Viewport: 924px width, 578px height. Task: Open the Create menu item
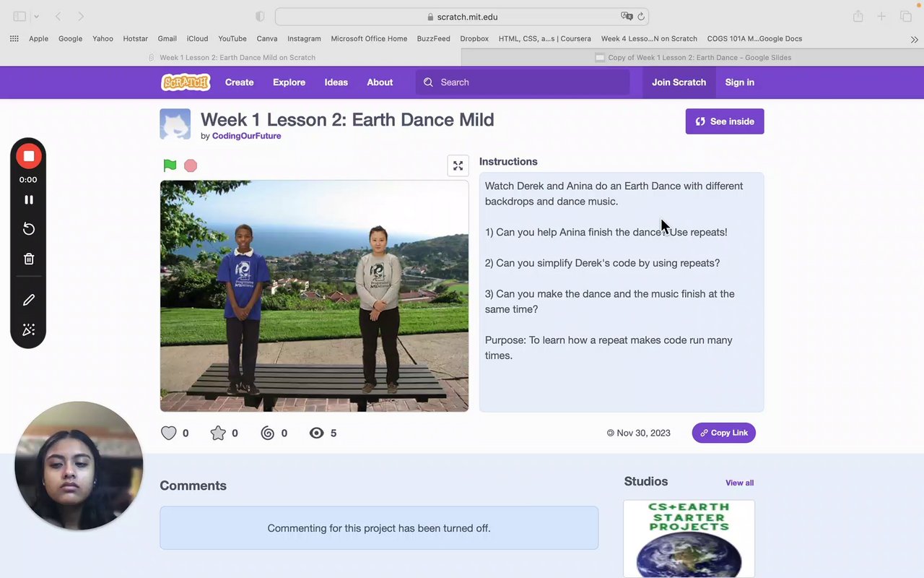tap(239, 82)
